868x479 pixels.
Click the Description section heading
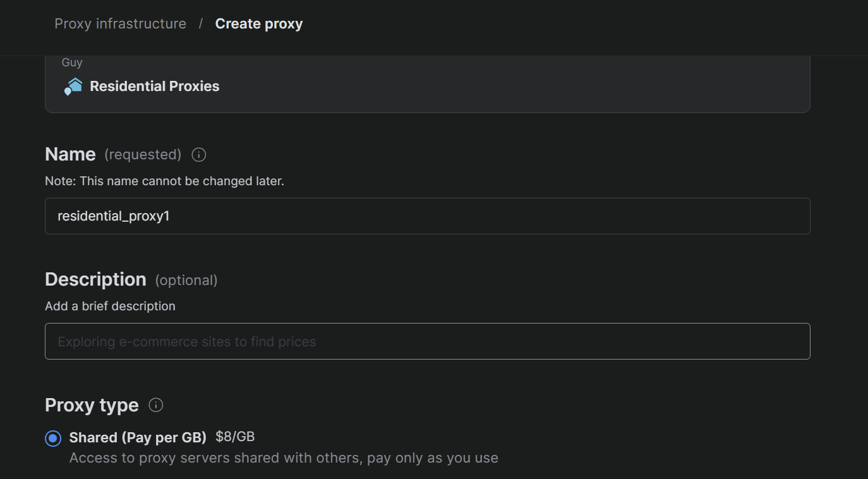(x=95, y=279)
